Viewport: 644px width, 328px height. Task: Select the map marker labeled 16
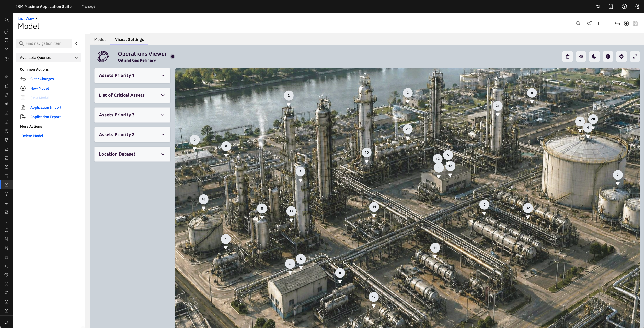tap(366, 152)
